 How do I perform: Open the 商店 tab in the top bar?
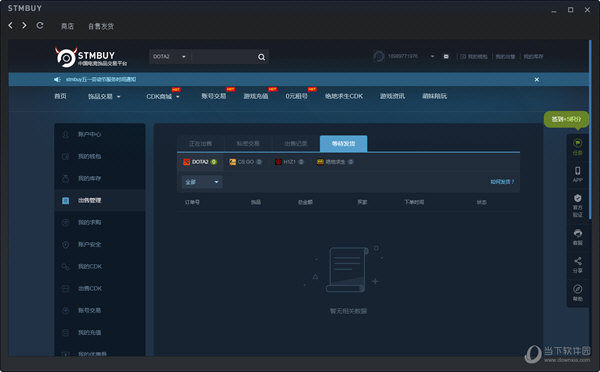(67, 26)
